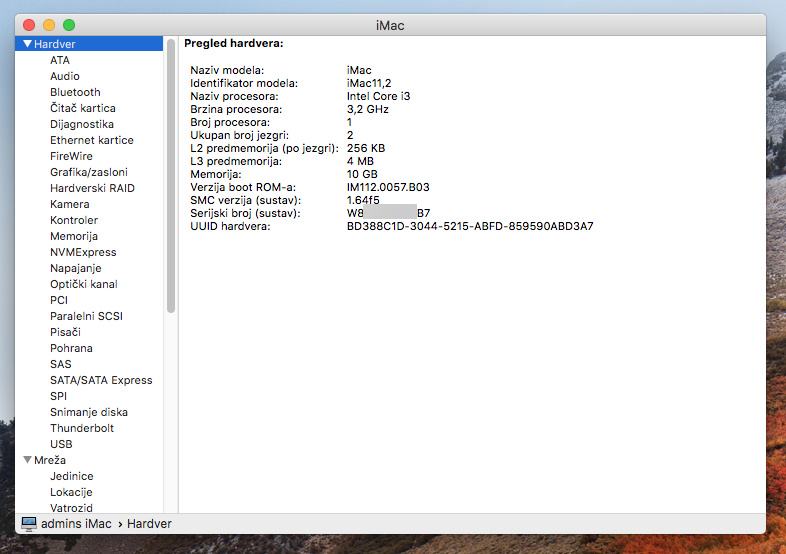This screenshot has width=786, height=554.
Task: Select Kontroler entry
Action: coord(74,221)
